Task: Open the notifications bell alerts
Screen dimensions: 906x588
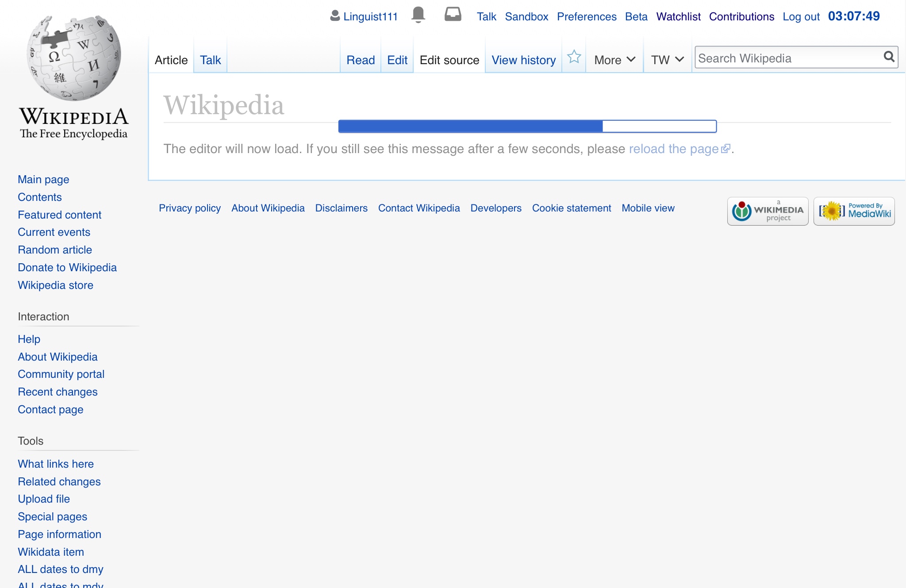Action: pos(418,15)
